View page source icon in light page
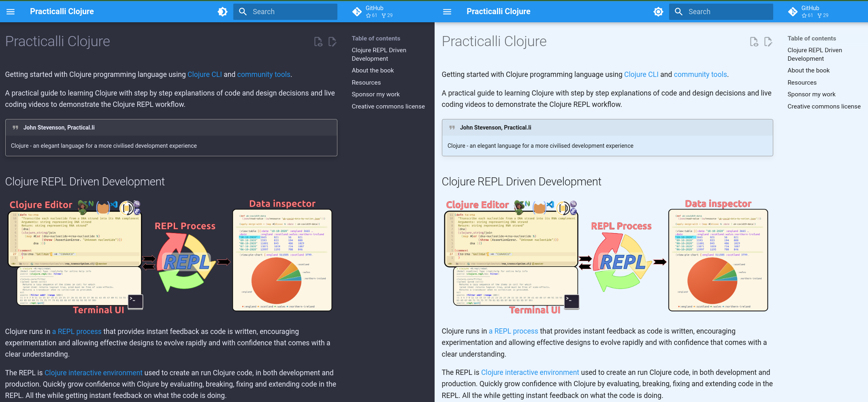This screenshot has width=868, height=402. (754, 42)
